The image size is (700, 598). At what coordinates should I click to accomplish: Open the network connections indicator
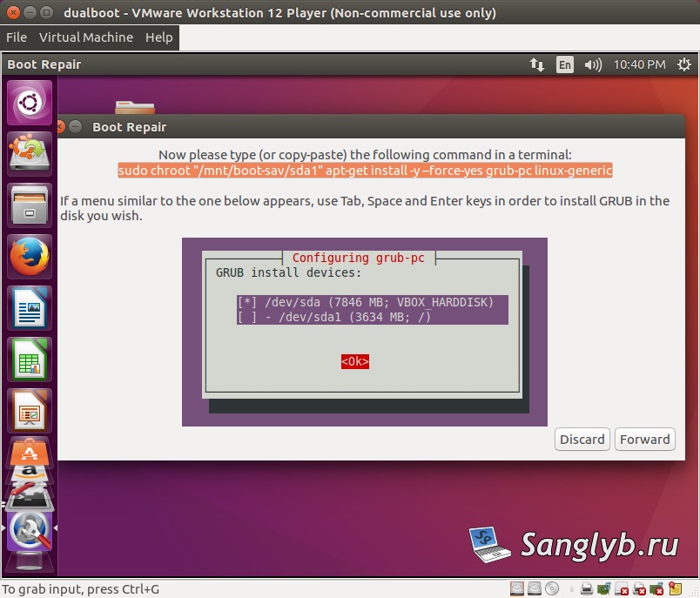pyautogui.click(x=536, y=64)
